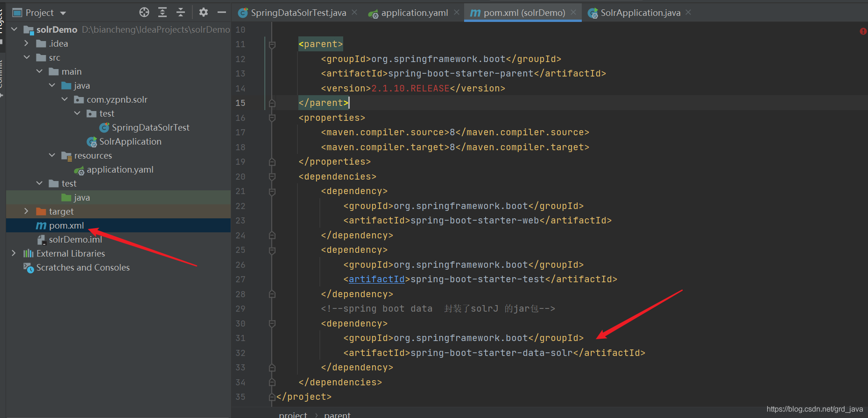Viewport: 868px width, 418px height.
Task: Expand the target folder
Action: pyautogui.click(x=27, y=211)
